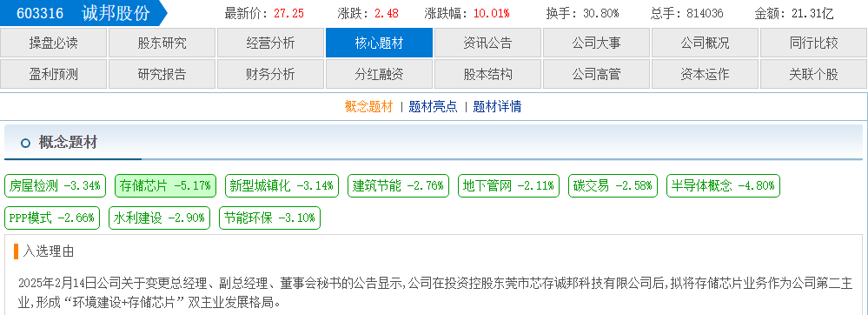Click the 入选理由 heading

tap(49, 251)
